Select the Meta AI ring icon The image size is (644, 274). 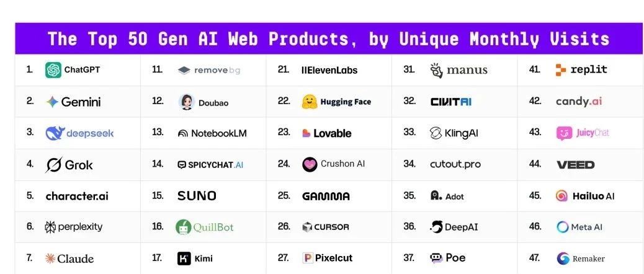(562, 227)
